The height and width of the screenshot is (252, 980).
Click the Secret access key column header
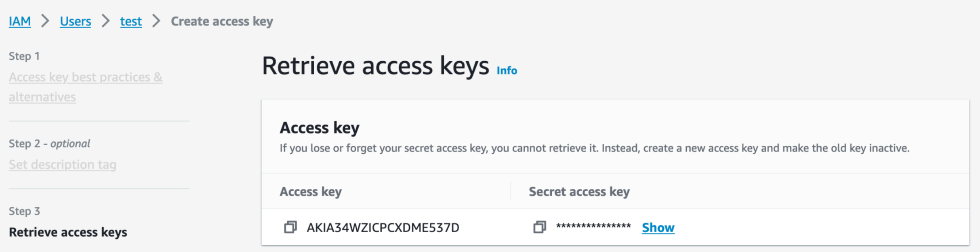pyautogui.click(x=579, y=192)
